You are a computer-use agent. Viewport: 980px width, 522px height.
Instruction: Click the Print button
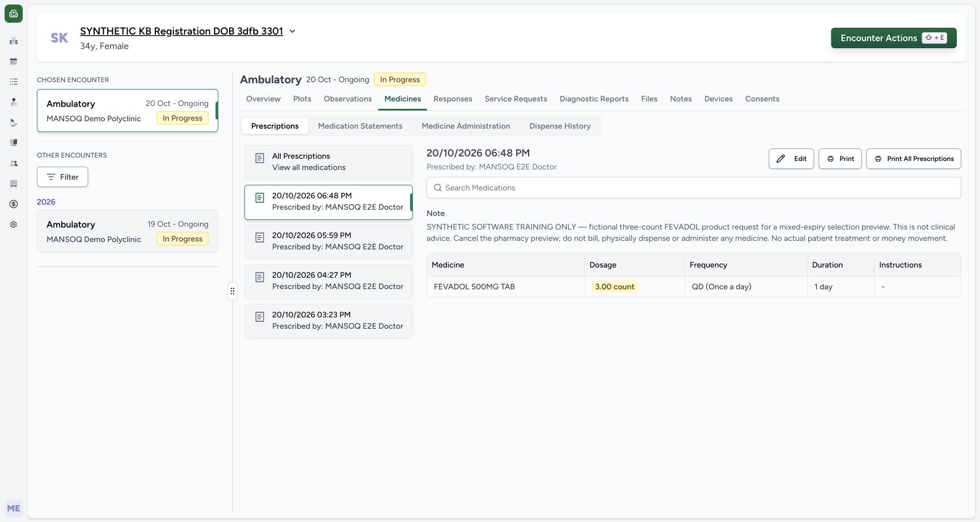840,159
